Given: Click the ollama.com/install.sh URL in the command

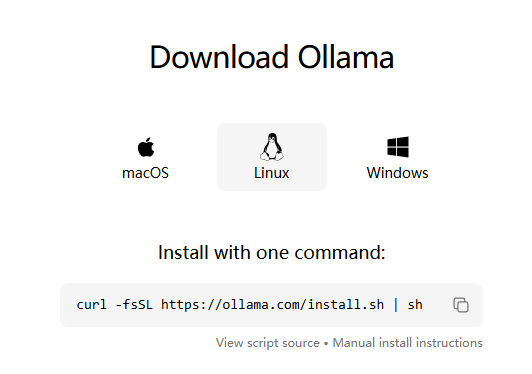Looking at the screenshot, I should pyautogui.click(x=272, y=304).
